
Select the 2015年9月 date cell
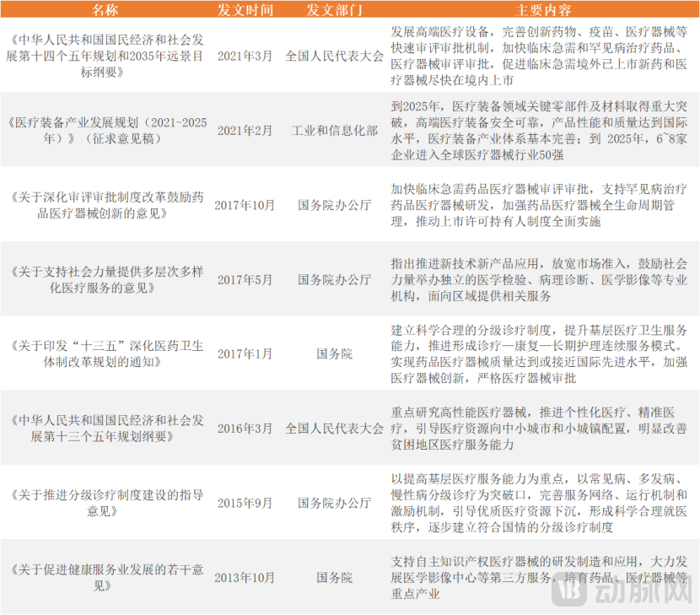point(245,503)
